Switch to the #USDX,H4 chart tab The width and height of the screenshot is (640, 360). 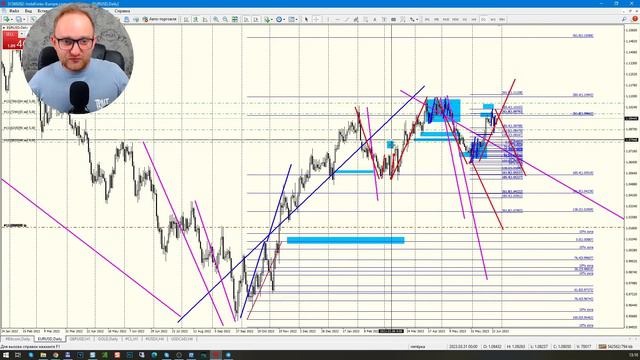[x=154, y=339]
